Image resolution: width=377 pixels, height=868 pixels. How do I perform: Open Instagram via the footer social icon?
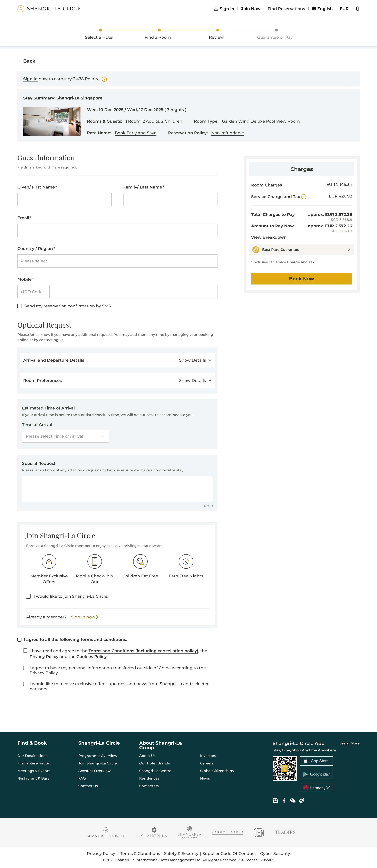(276, 800)
